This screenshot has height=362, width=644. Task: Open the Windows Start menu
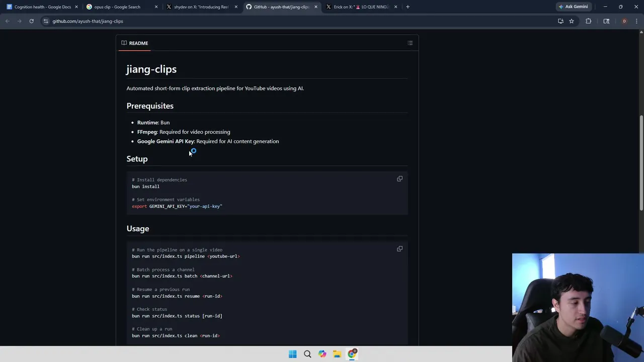click(292, 354)
